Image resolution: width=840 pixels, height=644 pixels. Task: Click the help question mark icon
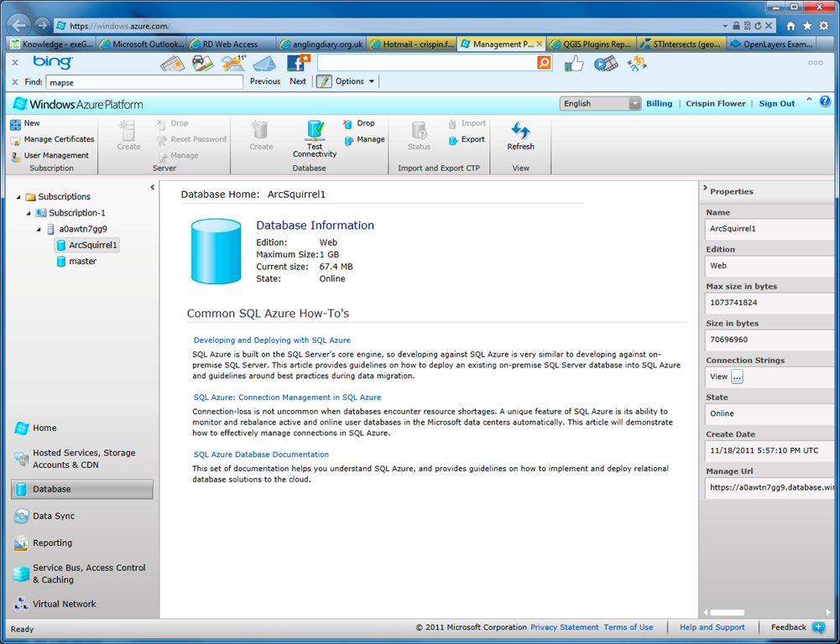(825, 101)
